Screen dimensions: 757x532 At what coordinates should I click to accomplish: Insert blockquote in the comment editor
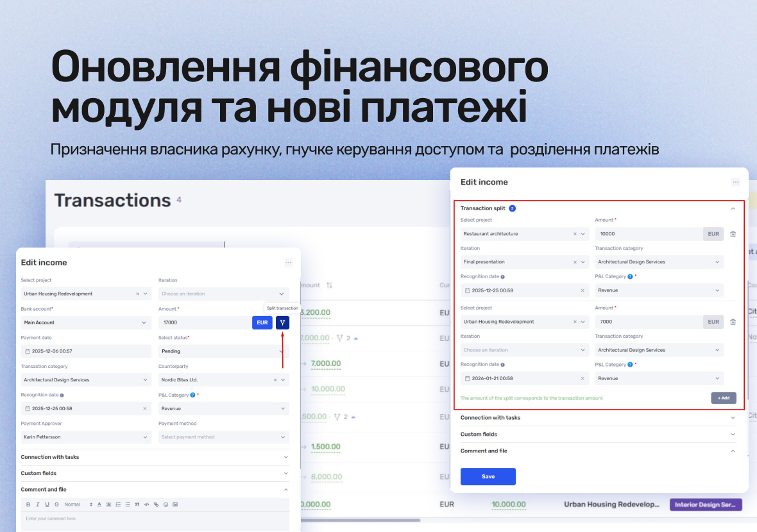137,504
